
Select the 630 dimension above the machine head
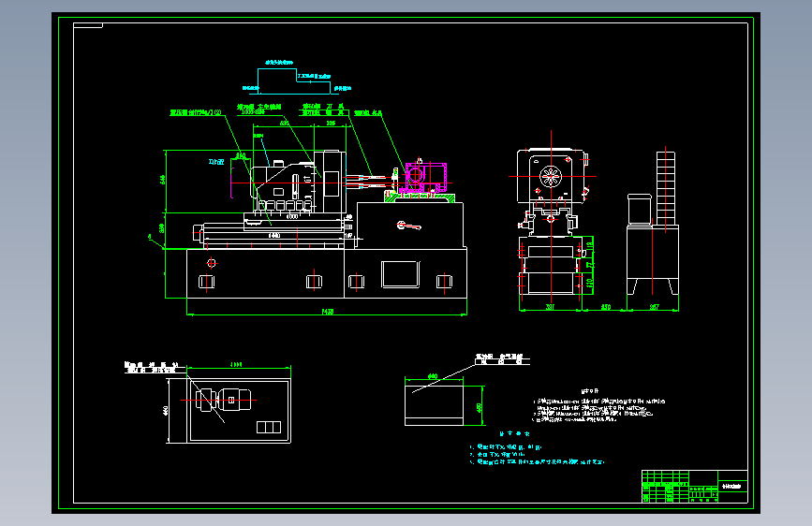point(285,124)
